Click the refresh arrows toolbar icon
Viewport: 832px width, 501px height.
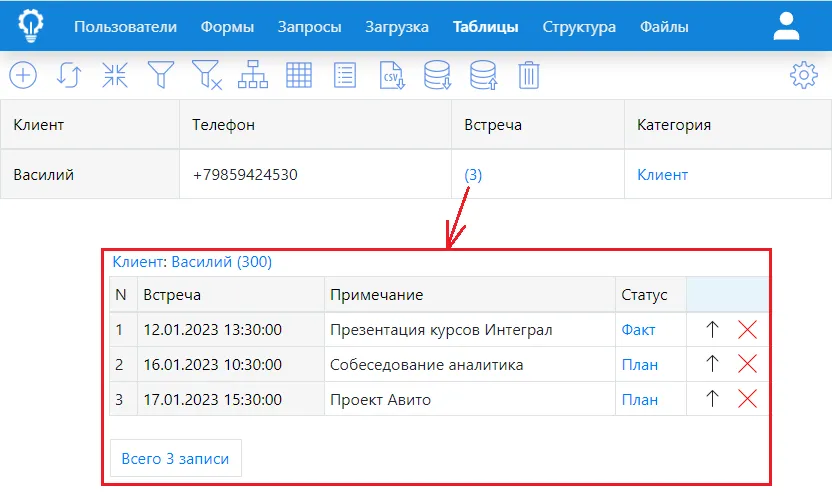(69, 75)
